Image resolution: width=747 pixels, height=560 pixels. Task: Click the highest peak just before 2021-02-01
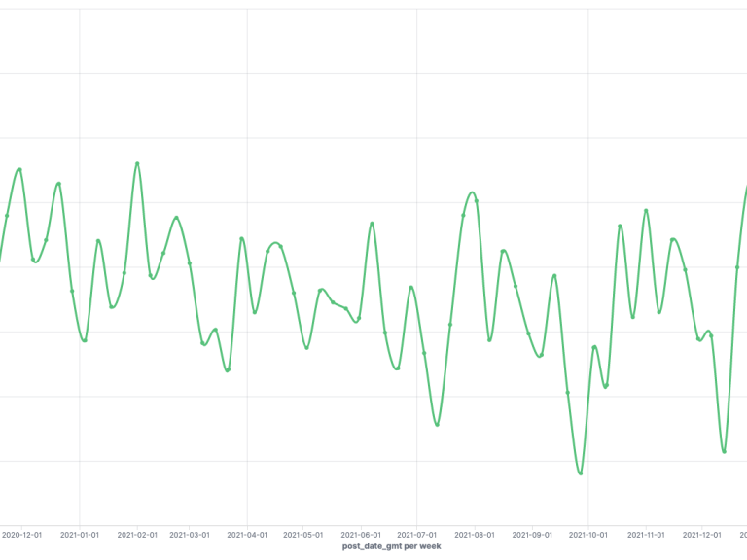coord(137,163)
